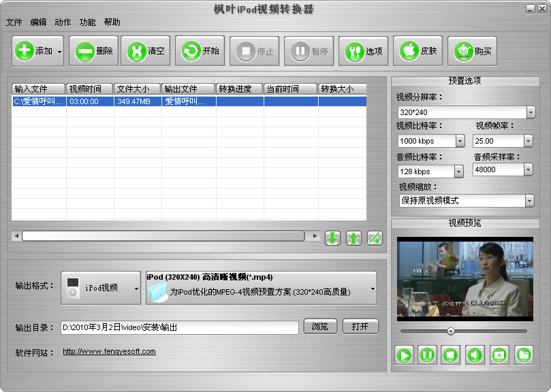The height and width of the screenshot is (392, 551).
Task: Open the 动作 menu
Action: 63,22
